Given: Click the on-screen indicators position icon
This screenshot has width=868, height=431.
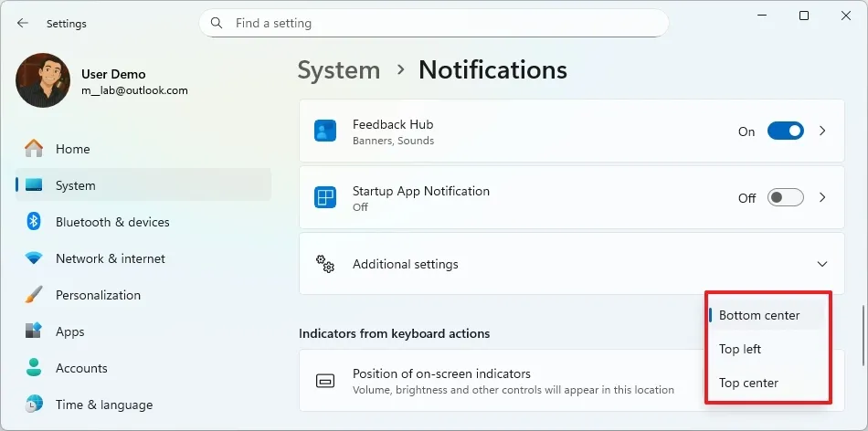Looking at the screenshot, I should pos(325,381).
